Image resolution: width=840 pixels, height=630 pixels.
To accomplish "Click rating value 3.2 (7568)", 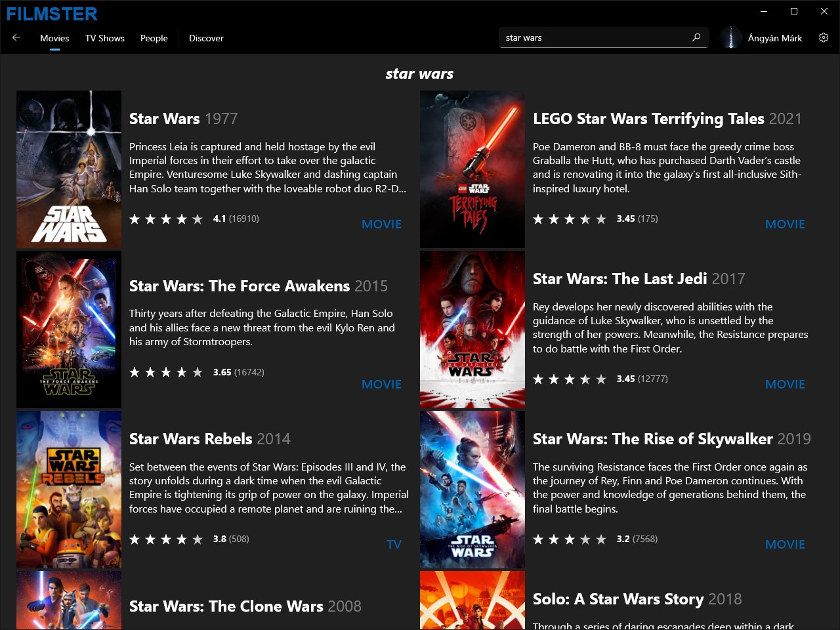I will [x=637, y=539].
